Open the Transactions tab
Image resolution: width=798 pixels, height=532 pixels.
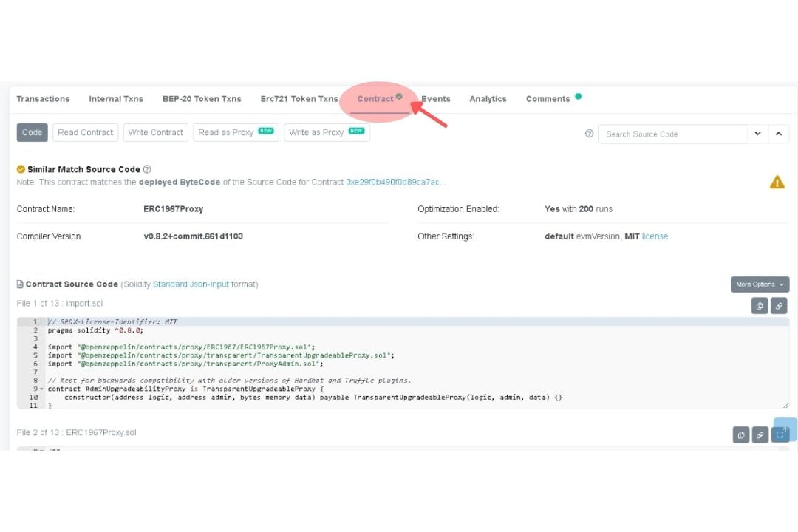pos(43,99)
